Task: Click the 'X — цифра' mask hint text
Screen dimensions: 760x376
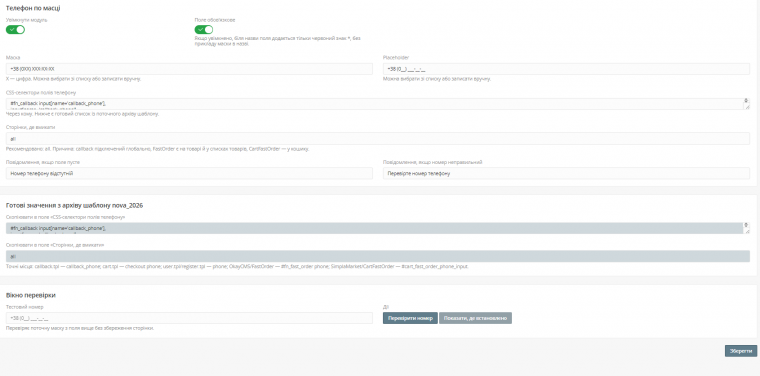Action: [74, 79]
